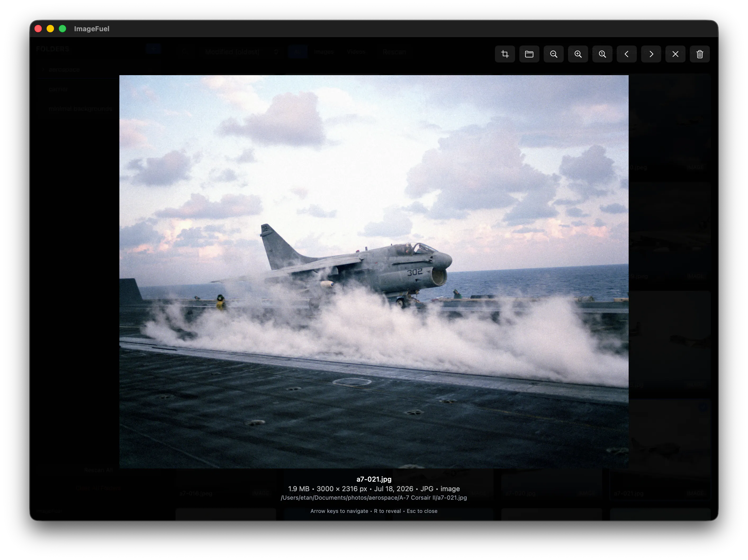Click the file path ending in A-7 Corsair II/a7-021.jpg

(374, 498)
